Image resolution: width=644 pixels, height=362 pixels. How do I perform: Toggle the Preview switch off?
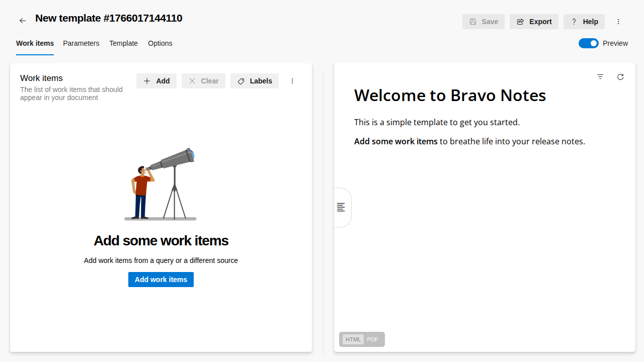point(588,43)
